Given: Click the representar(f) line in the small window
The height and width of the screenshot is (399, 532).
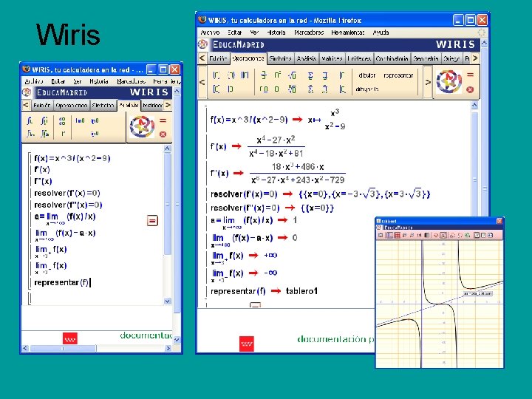Looking at the screenshot, I should 61,282.
